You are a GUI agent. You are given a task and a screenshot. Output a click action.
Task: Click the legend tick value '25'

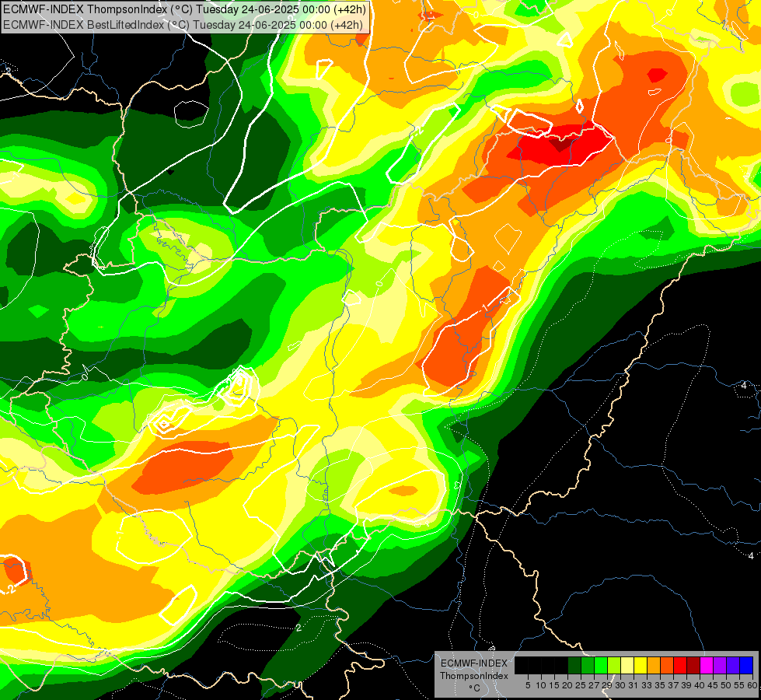pos(581,685)
